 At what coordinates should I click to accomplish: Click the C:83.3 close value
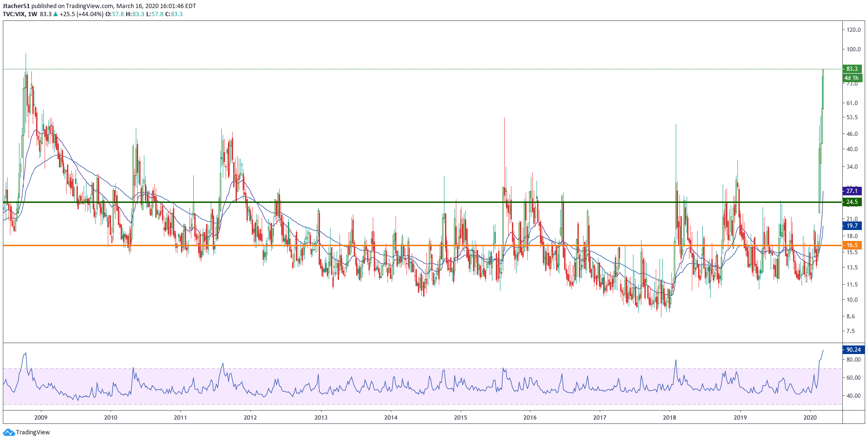click(174, 14)
